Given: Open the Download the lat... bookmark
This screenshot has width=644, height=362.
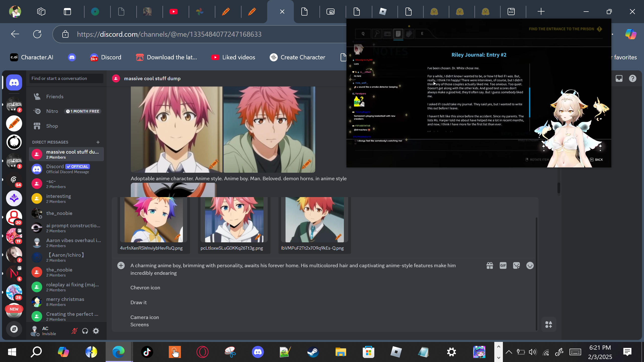Looking at the screenshot, I should (167, 57).
